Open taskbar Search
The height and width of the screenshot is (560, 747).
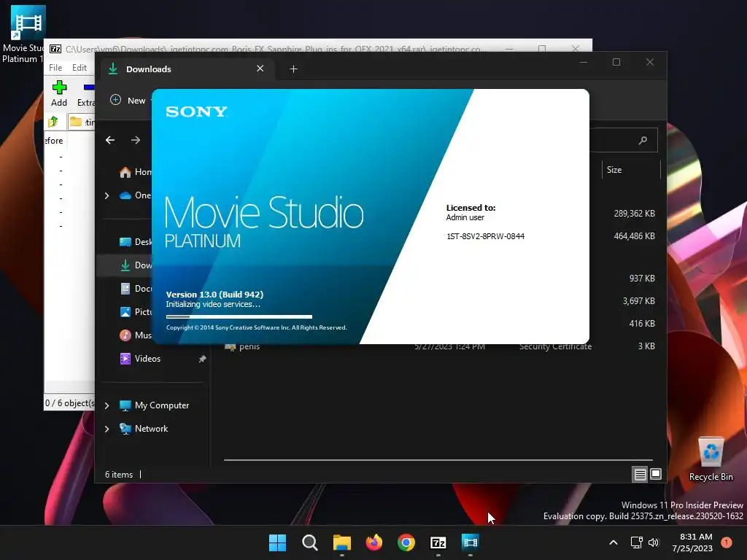pos(309,542)
